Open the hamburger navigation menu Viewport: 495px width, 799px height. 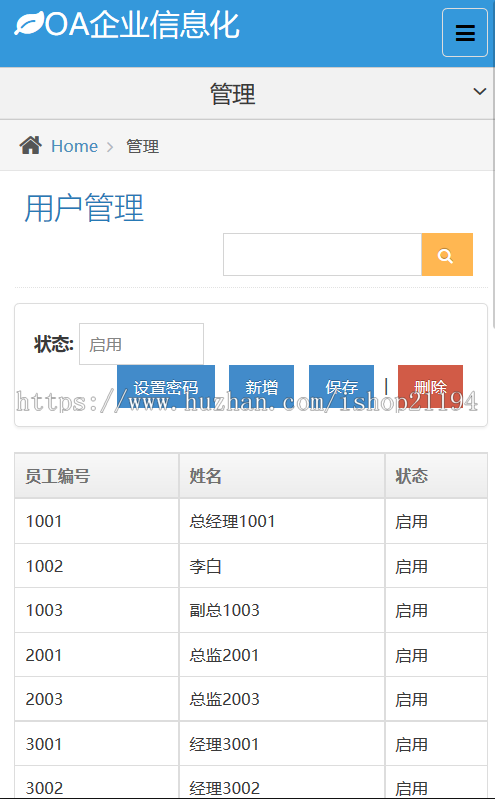464,33
